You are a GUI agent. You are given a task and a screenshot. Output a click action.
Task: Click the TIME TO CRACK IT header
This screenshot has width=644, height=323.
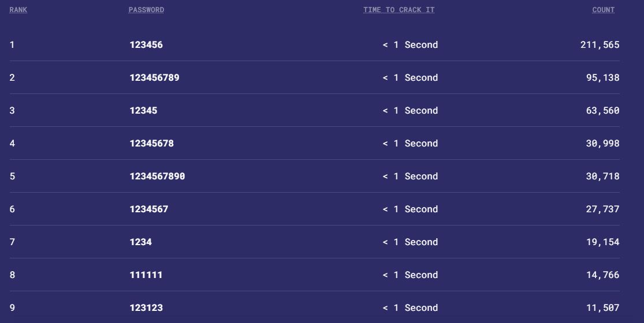[399, 10]
